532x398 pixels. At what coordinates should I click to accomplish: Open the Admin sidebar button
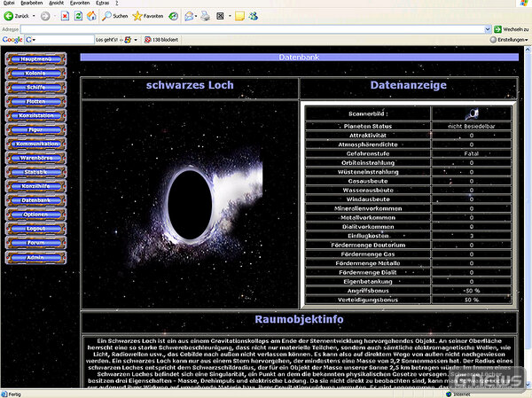pyautogui.click(x=36, y=257)
